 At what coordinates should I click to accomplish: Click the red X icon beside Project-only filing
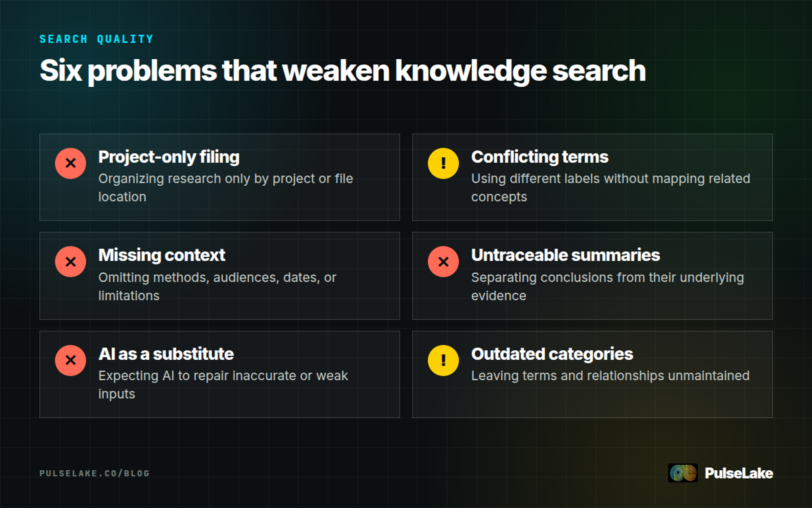pos(70,163)
